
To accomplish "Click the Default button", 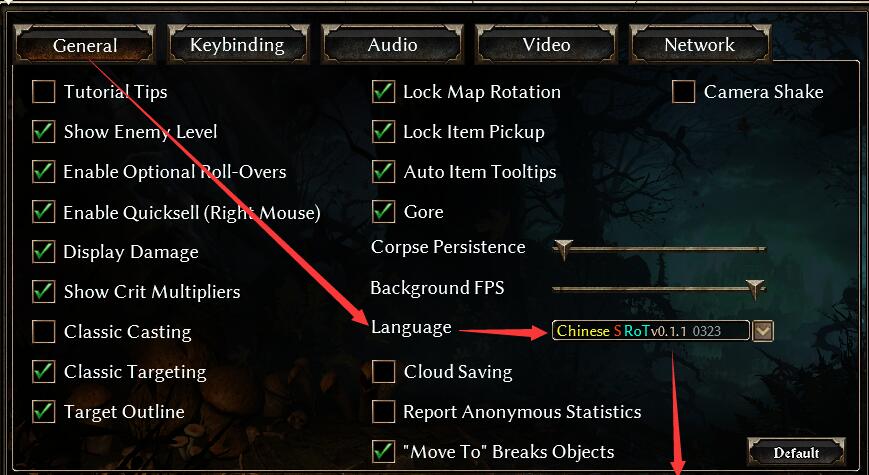I will [x=796, y=452].
